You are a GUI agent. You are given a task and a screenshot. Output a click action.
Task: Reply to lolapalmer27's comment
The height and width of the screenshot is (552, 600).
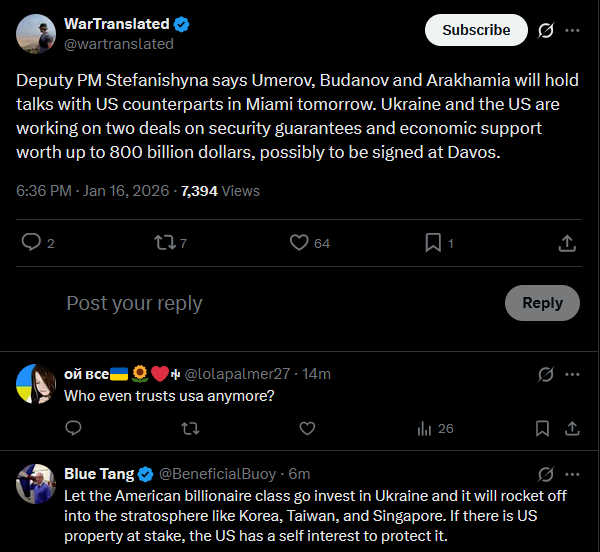click(73, 428)
